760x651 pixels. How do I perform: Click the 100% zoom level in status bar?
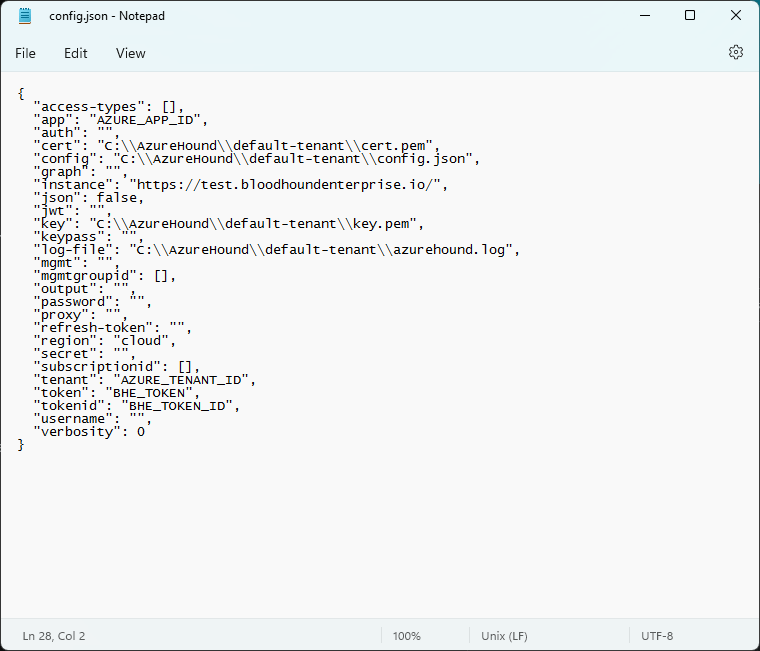click(407, 636)
